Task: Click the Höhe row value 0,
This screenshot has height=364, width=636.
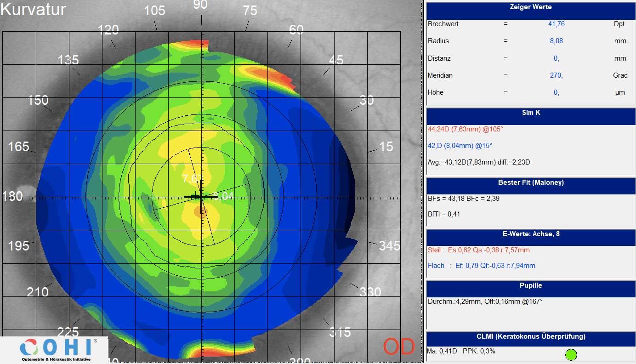Action: [x=556, y=92]
